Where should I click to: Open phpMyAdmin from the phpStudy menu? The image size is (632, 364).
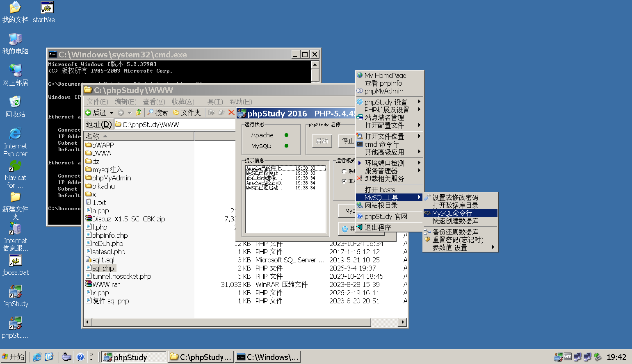tap(389, 91)
